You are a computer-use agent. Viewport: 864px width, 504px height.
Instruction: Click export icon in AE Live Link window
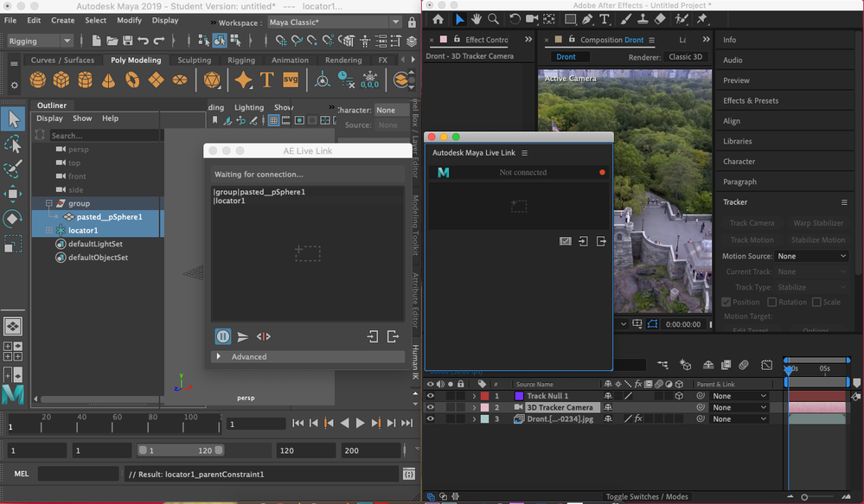pos(393,336)
